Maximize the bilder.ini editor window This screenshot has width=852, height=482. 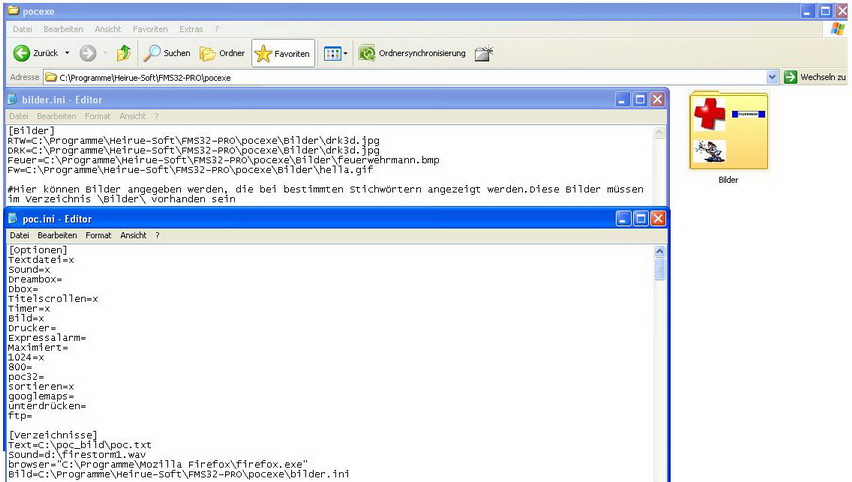point(640,99)
